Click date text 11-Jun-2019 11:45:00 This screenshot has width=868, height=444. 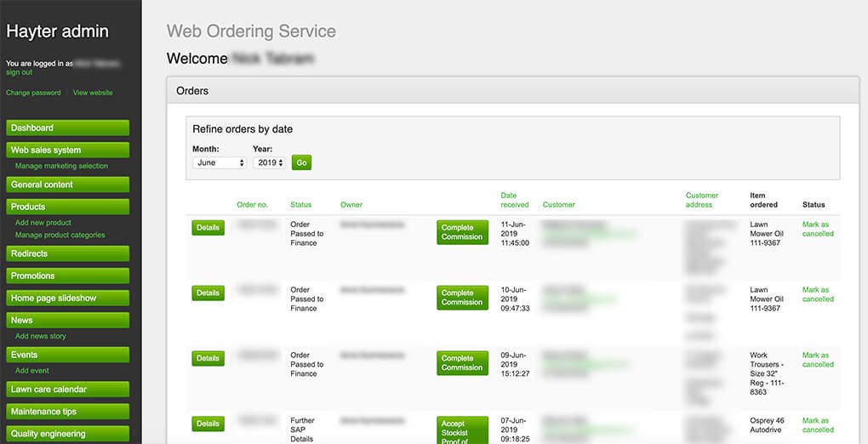(515, 234)
